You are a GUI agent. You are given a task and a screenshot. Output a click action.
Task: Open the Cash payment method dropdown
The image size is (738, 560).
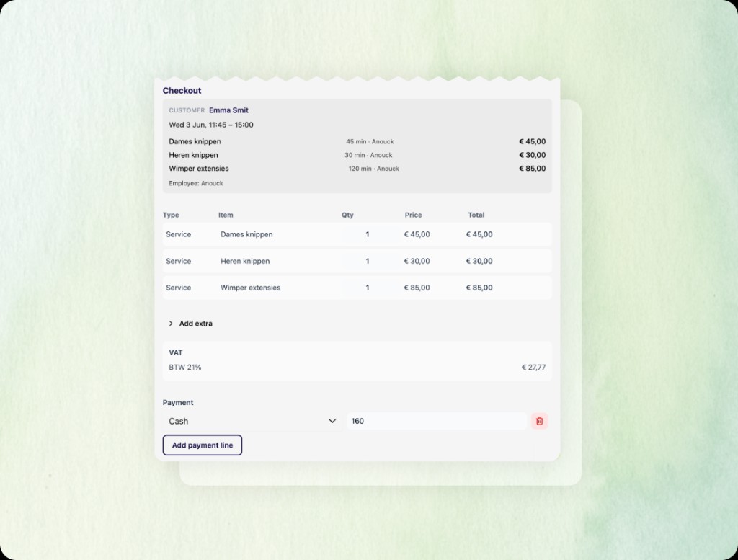252,421
